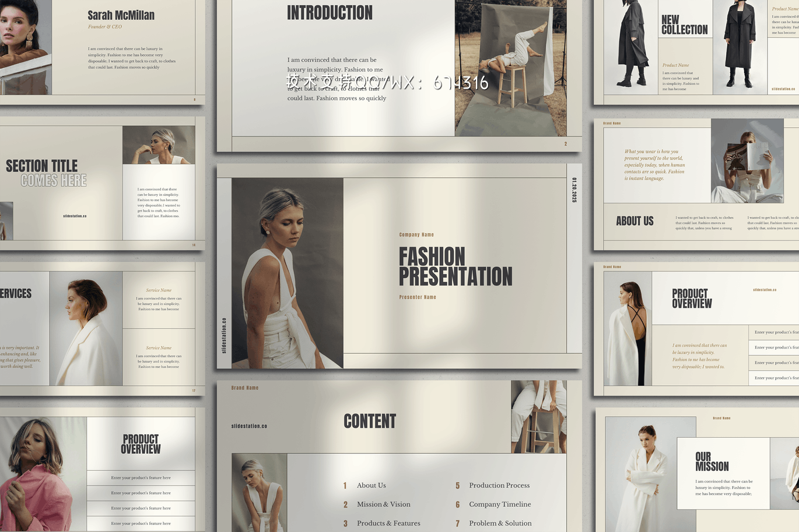The width and height of the screenshot is (799, 532).
Task: Click the 'NEW COLLECTION' heading
Action: [685, 25]
